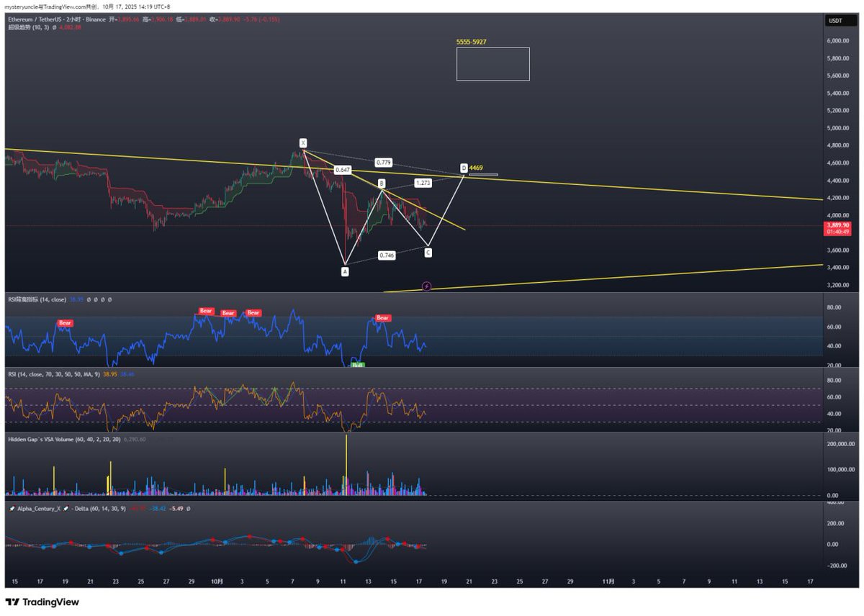Image resolution: width=864 pixels, height=616 pixels.
Task: Click the gray bar right of 4469
Action: [x=483, y=174]
